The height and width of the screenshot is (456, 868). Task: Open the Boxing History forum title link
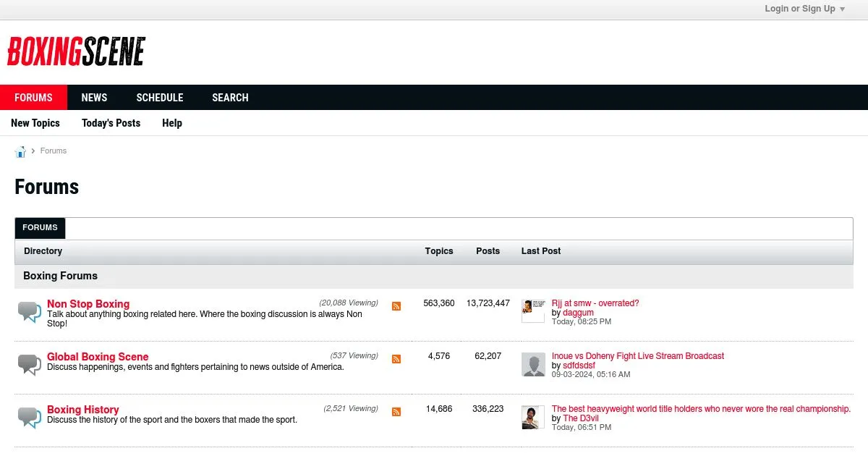[82, 410]
